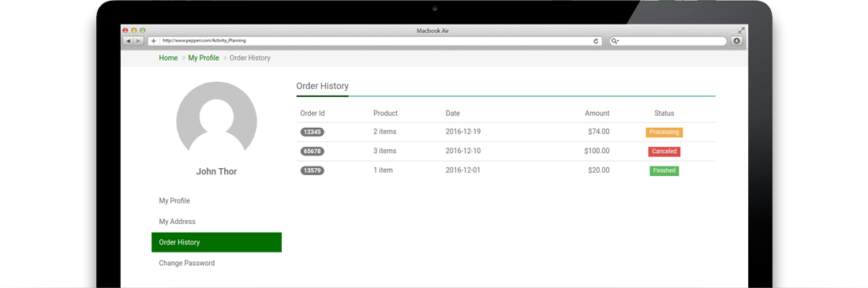Click the Processing status label
Screen dimensions: 868x288
[664, 133]
